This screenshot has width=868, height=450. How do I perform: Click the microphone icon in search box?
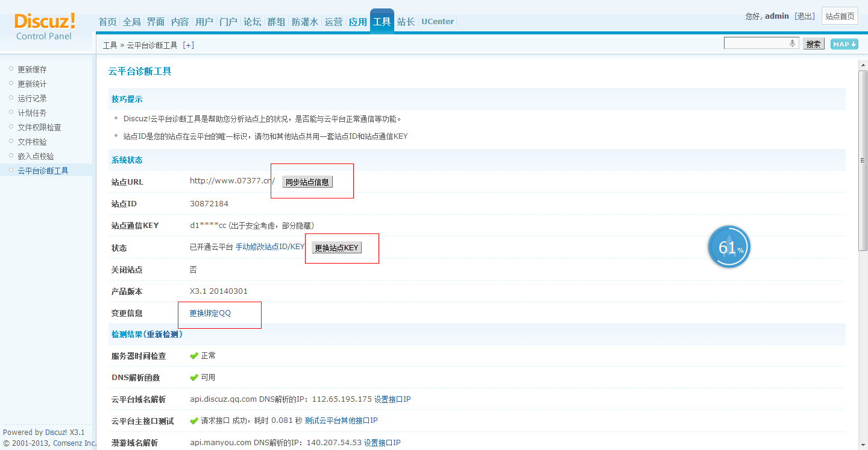click(x=792, y=43)
